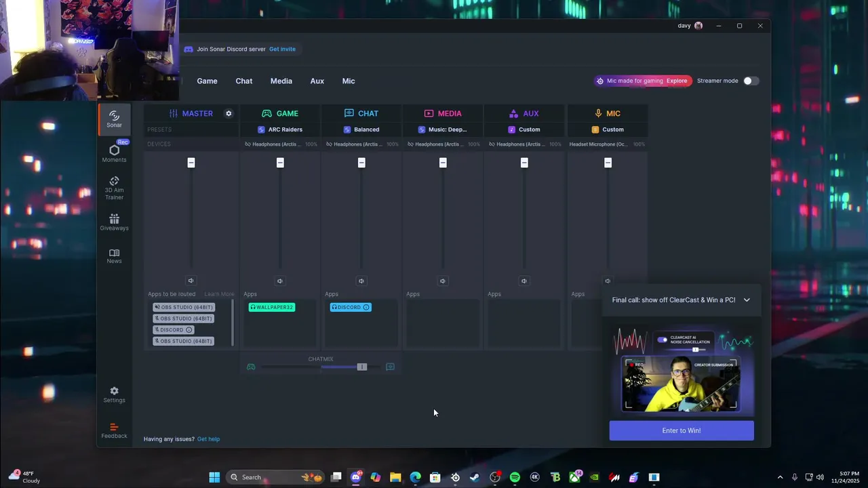The width and height of the screenshot is (868, 488).
Task: Click the Get help link
Action: [208, 439]
